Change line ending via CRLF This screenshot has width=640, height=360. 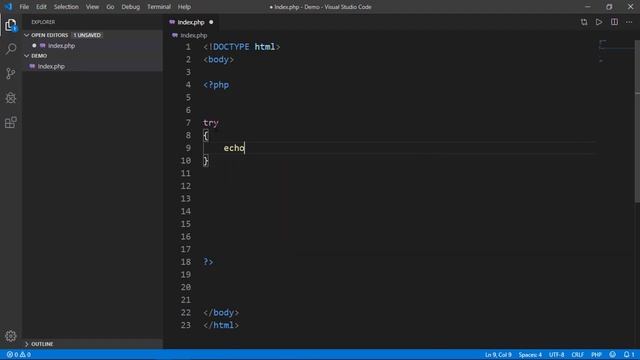578,355
